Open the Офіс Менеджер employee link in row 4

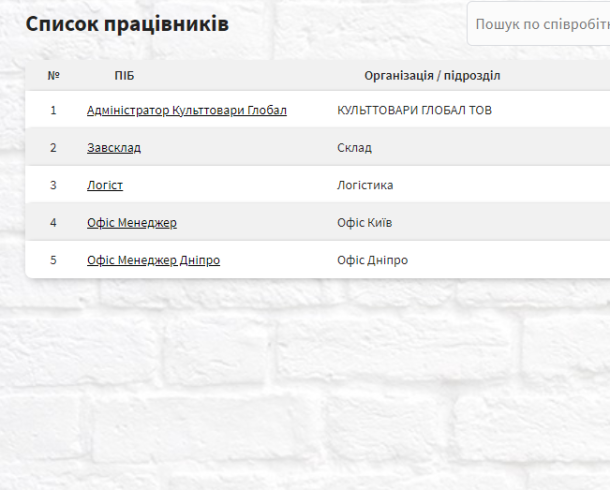(132, 222)
